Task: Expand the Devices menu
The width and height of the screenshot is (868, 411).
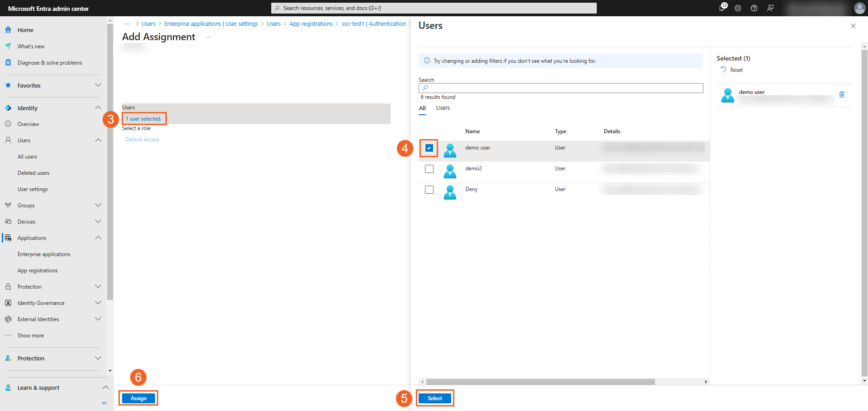Action: (x=98, y=222)
